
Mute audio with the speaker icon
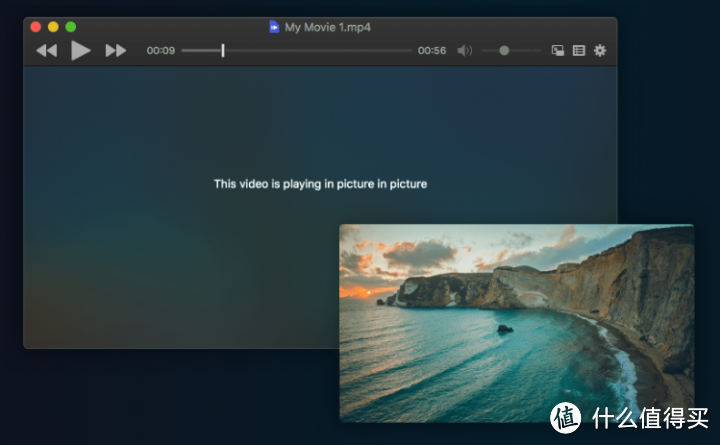coord(464,50)
